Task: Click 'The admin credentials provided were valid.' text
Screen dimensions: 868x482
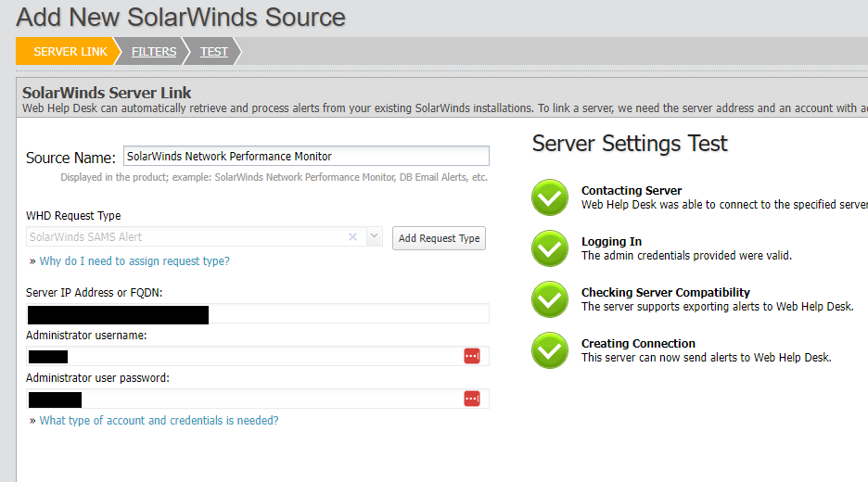Action: click(x=686, y=256)
